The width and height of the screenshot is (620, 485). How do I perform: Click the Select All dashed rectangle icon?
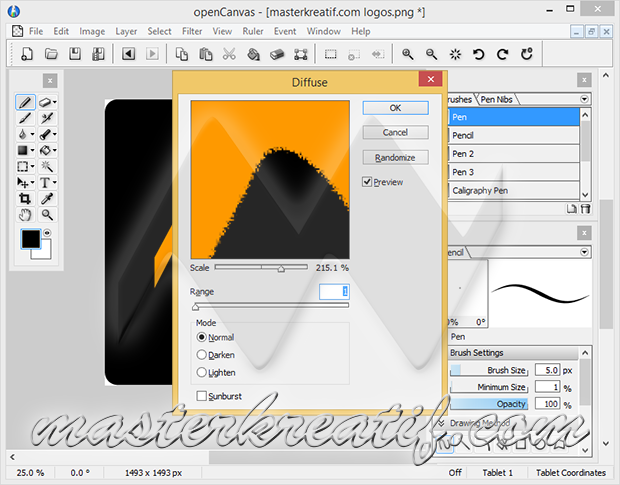tap(331, 54)
